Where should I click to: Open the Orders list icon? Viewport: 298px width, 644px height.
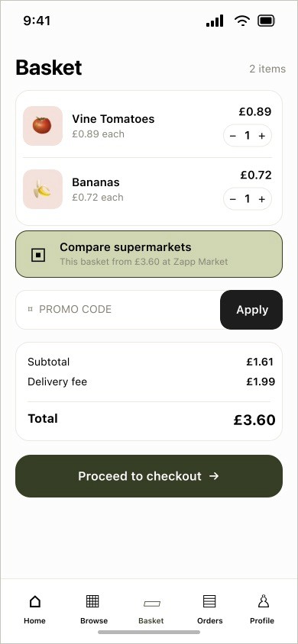coord(209,601)
